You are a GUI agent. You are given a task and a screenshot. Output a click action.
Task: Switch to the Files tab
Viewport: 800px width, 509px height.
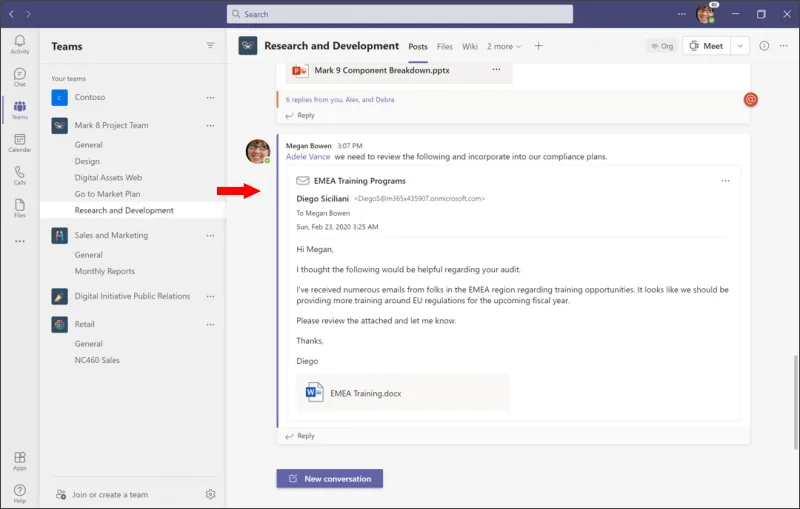(444, 46)
